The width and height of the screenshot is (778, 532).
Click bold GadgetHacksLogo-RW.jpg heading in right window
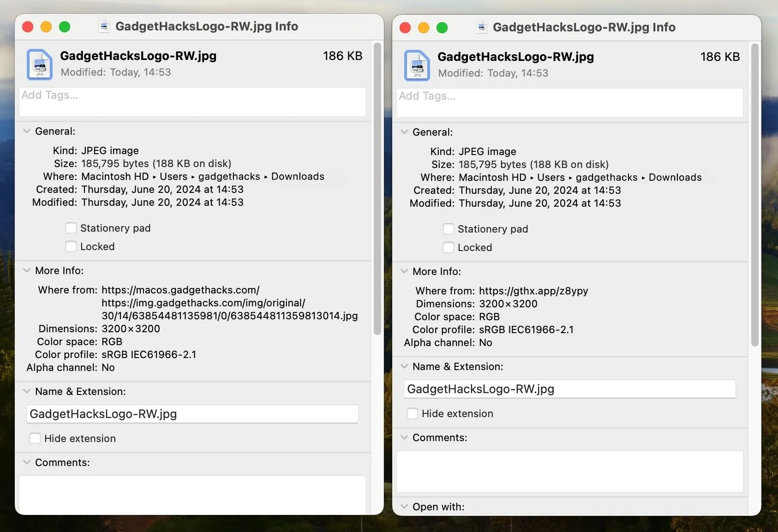(515, 57)
